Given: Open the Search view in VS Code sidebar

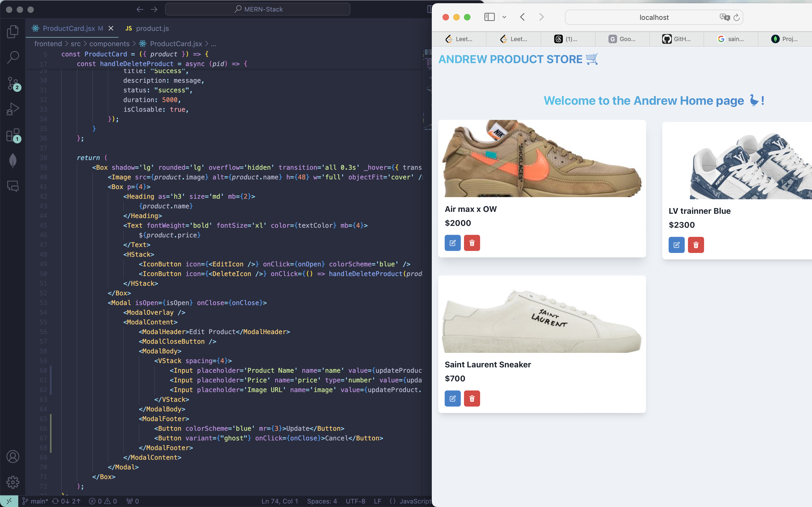Looking at the screenshot, I should [13, 57].
